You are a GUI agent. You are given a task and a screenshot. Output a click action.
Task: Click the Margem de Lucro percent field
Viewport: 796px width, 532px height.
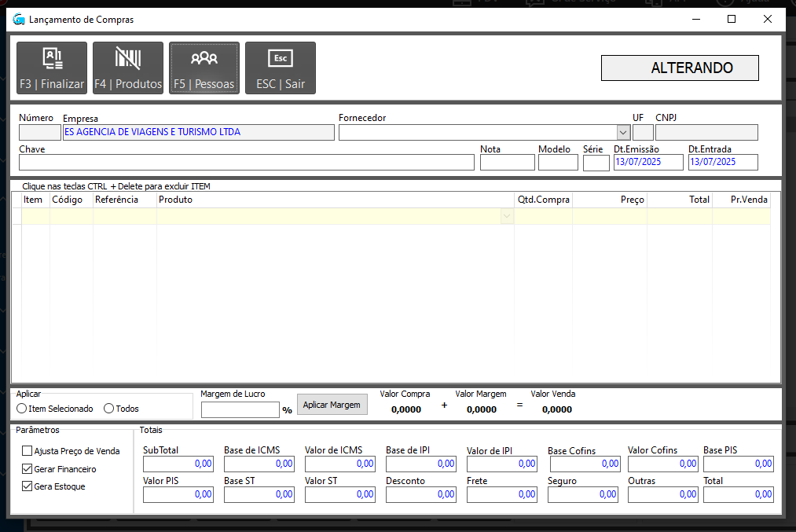(x=240, y=409)
